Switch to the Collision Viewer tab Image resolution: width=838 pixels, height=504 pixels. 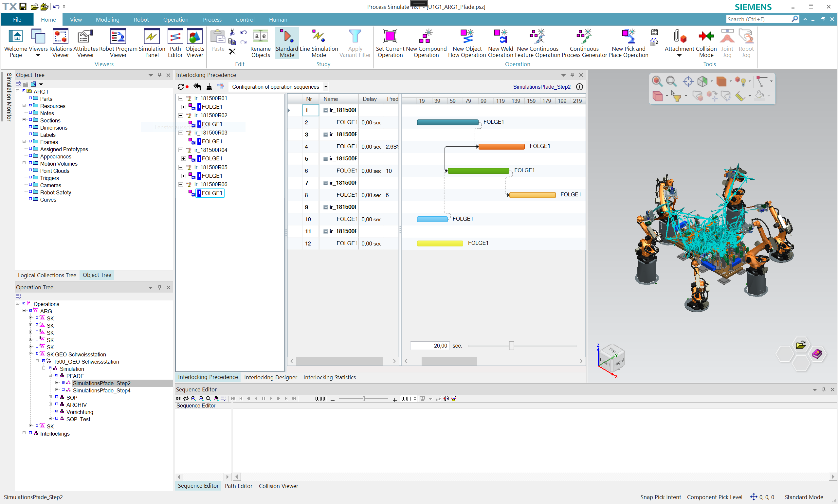(278, 486)
